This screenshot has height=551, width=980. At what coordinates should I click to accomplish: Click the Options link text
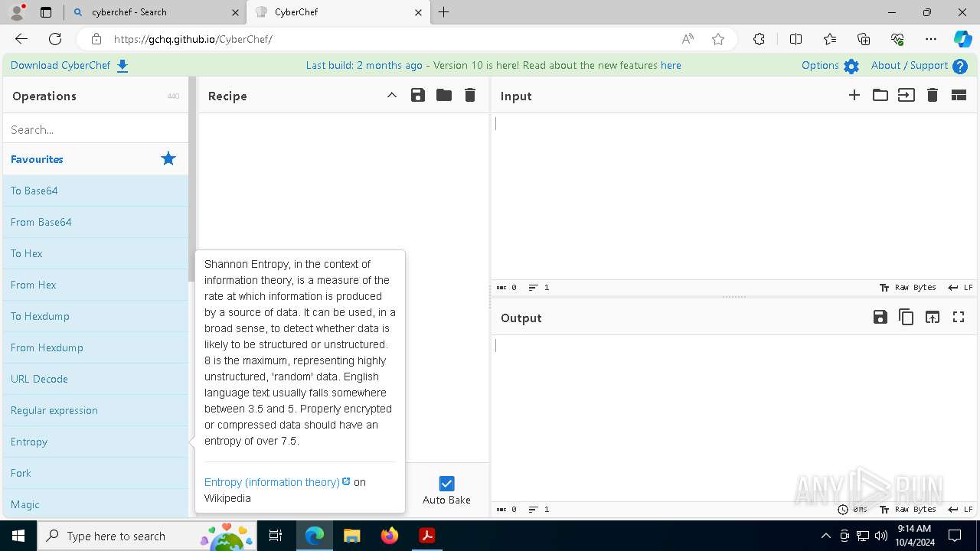click(820, 66)
